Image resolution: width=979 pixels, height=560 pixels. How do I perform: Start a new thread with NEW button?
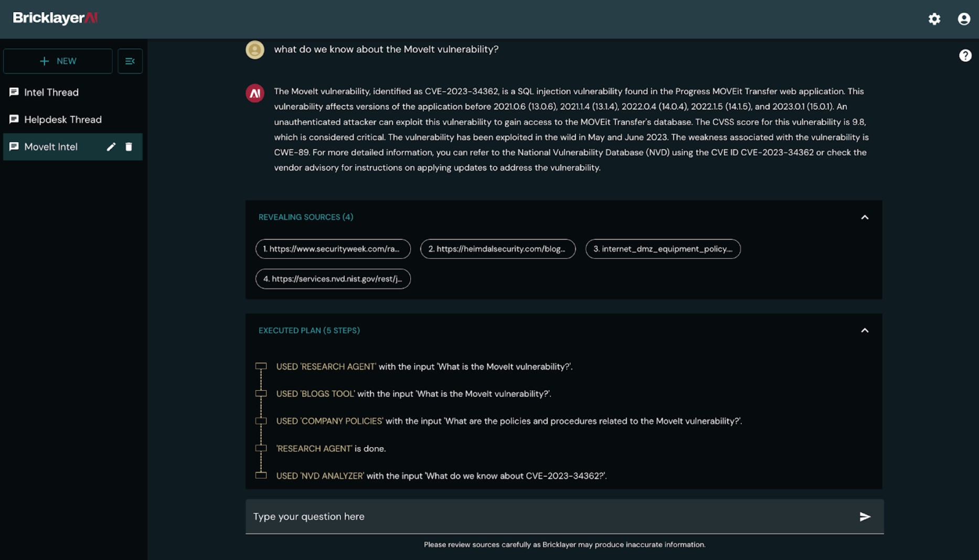point(58,61)
